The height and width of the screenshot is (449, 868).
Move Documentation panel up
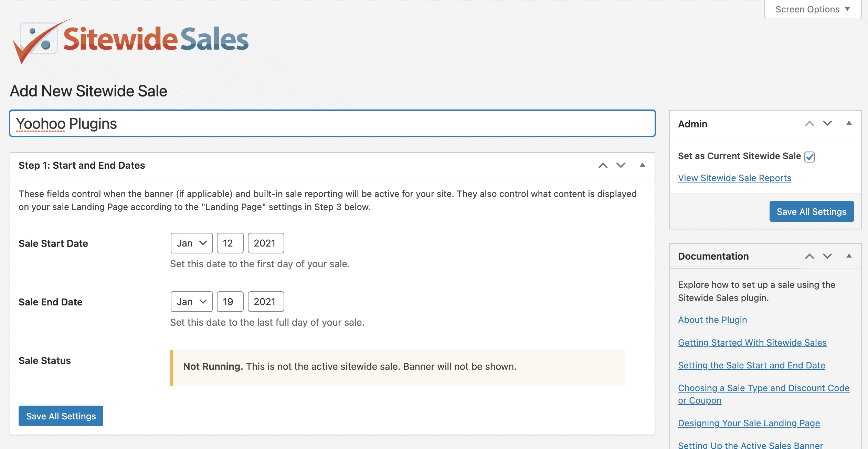(809, 256)
